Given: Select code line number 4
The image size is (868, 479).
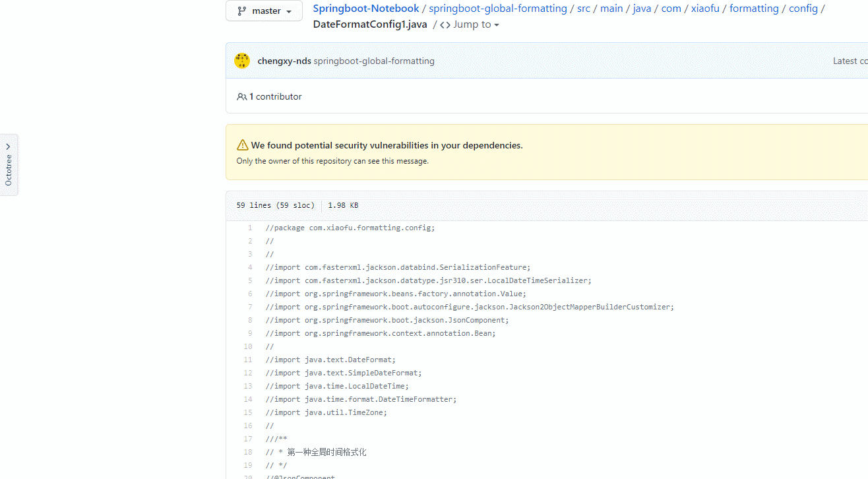Looking at the screenshot, I should [250, 267].
